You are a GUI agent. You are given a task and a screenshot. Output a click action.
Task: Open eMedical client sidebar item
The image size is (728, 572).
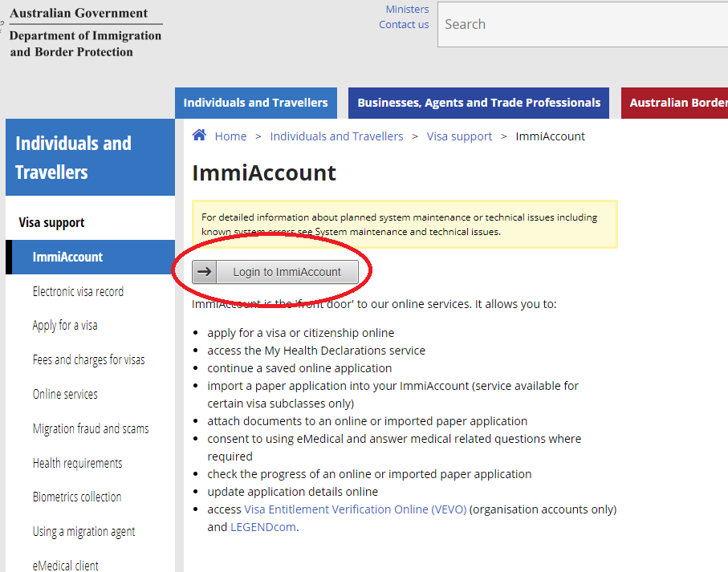[x=66, y=566]
